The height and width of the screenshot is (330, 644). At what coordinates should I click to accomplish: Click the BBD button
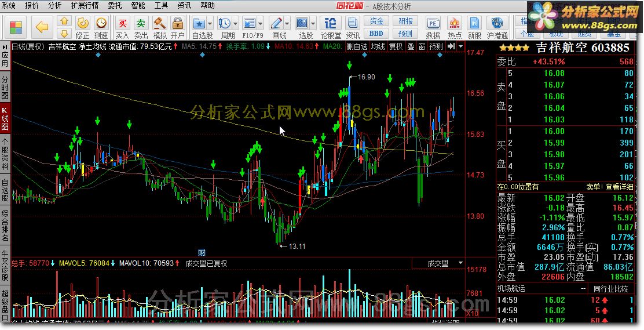pos(376,33)
